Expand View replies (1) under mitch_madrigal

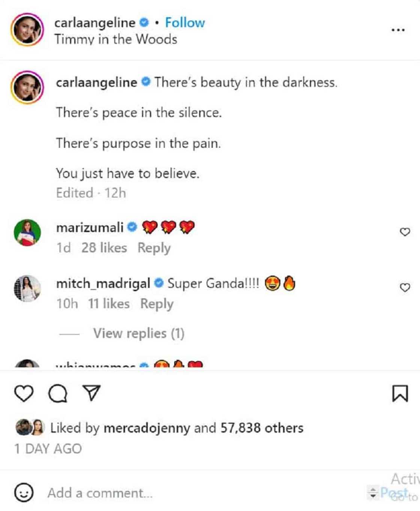point(138,333)
